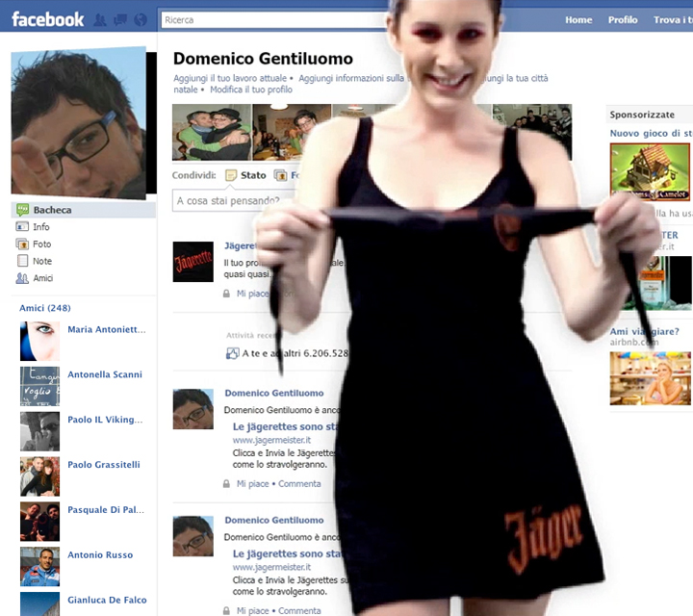The height and width of the screenshot is (616, 693).
Task: Click the facebook logo
Action: [x=48, y=19]
